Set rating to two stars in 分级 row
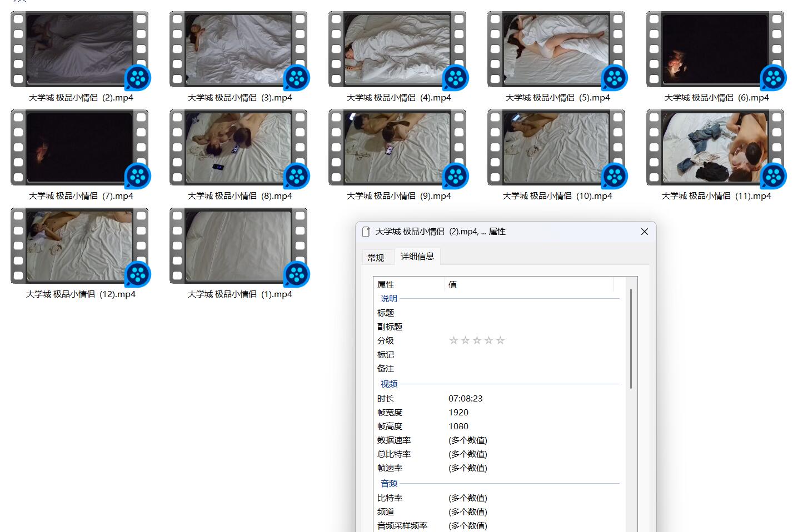This screenshot has width=793, height=532. pyautogui.click(x=465, y=340)
